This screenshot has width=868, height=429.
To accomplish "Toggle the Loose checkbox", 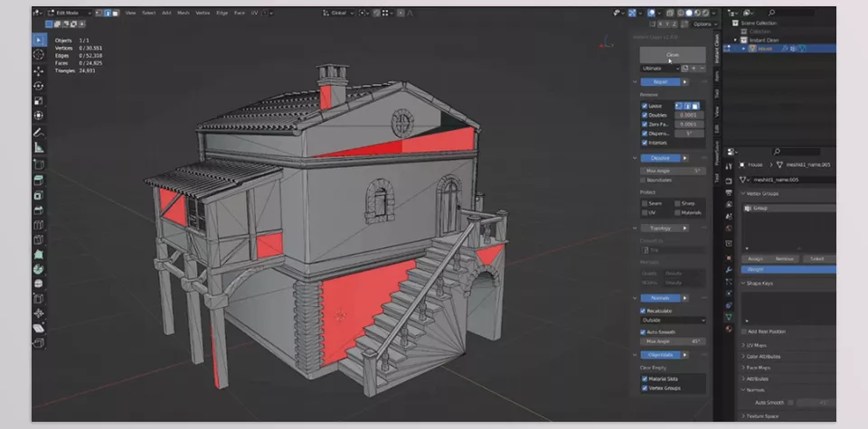I will pos(645,106).
